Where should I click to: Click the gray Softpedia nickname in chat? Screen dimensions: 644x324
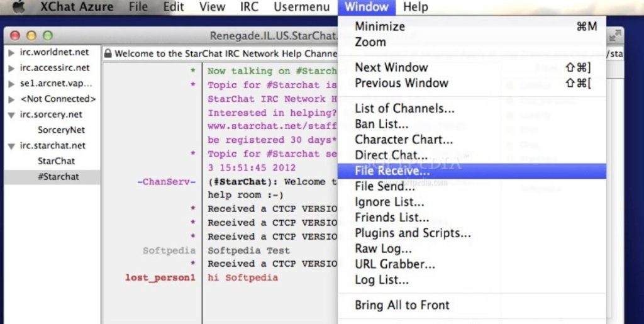[x=169, y=250]
